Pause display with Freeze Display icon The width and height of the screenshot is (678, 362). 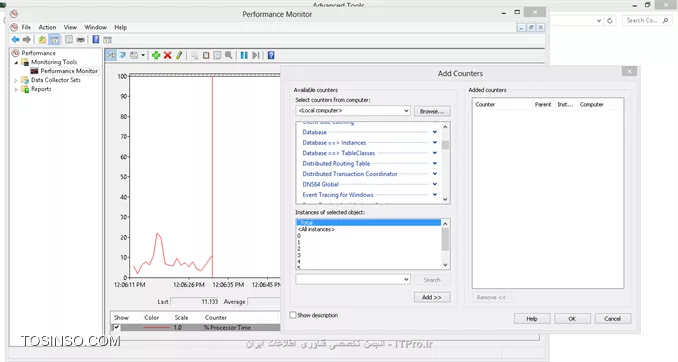244,55
